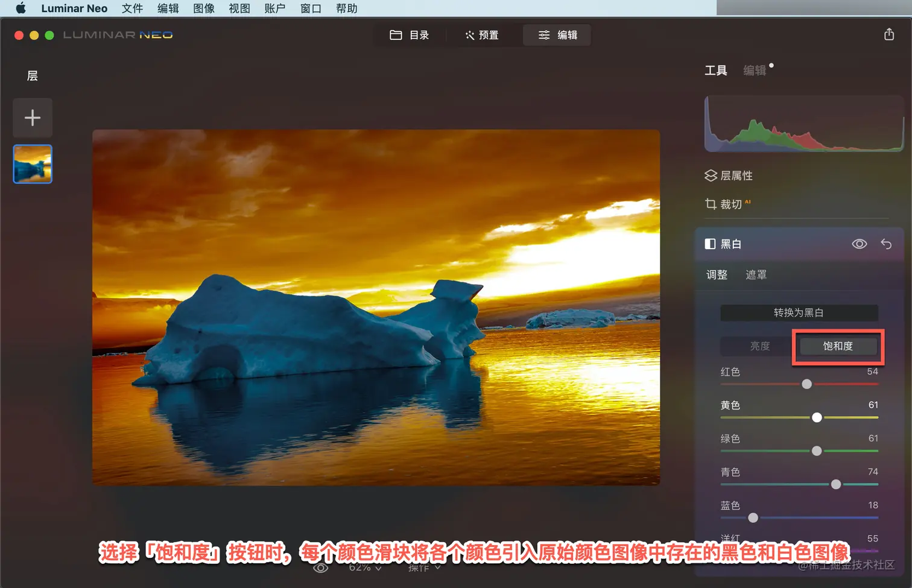Click the 转换为黑白 button
The width and height of the screenshot is (912, 588).
(x=799, y=312)
